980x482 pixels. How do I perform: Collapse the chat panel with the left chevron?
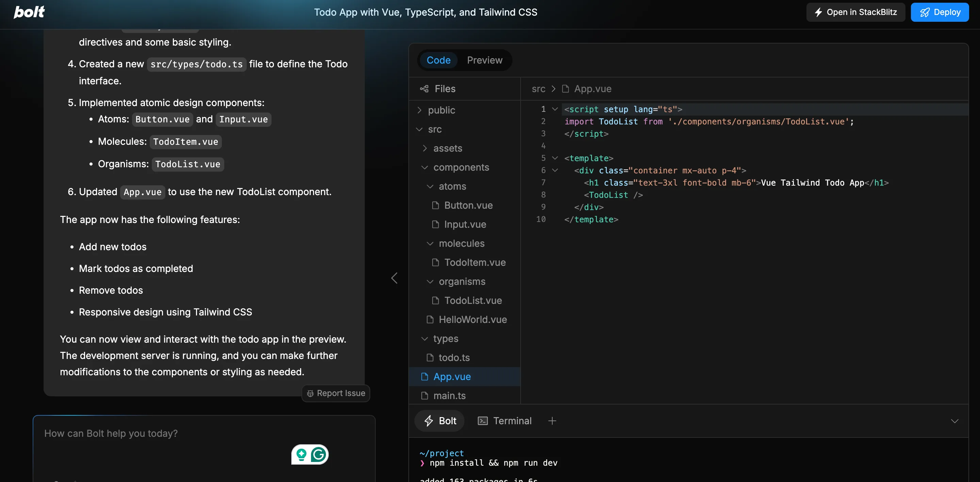[x=394, y=278]
